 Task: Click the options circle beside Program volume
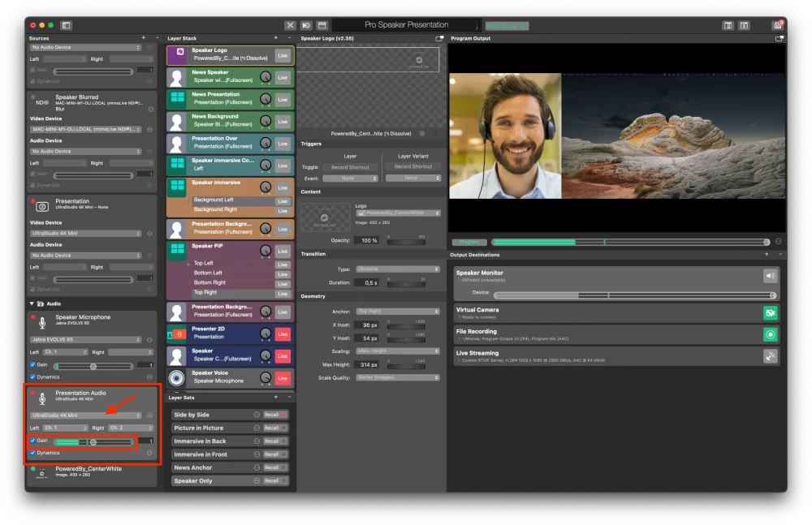point(778,242)
